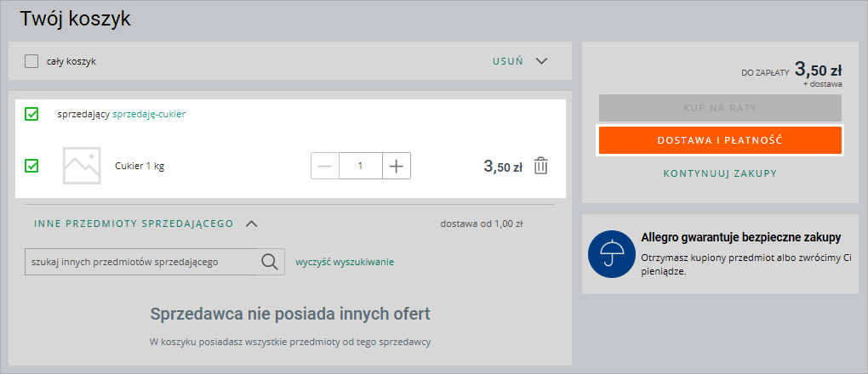Toggle the "cały koszyk" checkbox
The image size is (868, 374).
coord(31,61)
